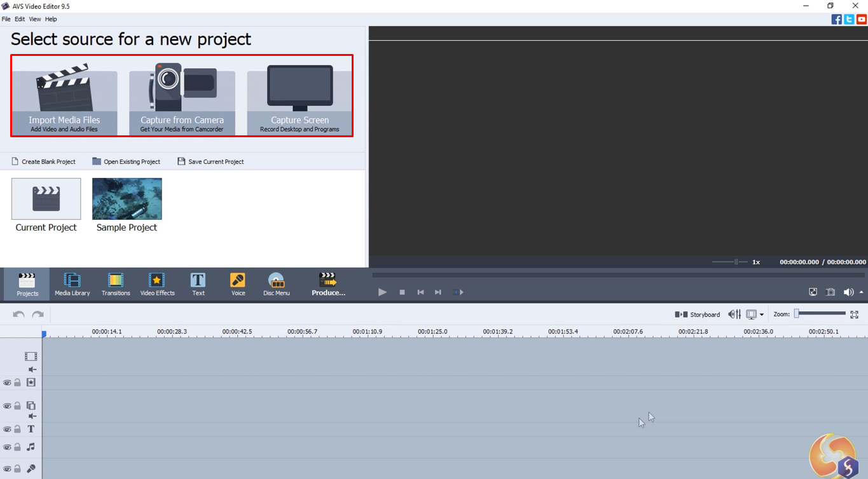Select the Transitions panel

[x=115, y=283]
